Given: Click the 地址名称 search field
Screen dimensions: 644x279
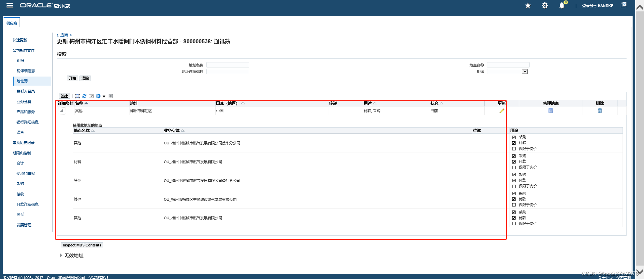Looking at the screenshot, I should (x=227, y=65).
